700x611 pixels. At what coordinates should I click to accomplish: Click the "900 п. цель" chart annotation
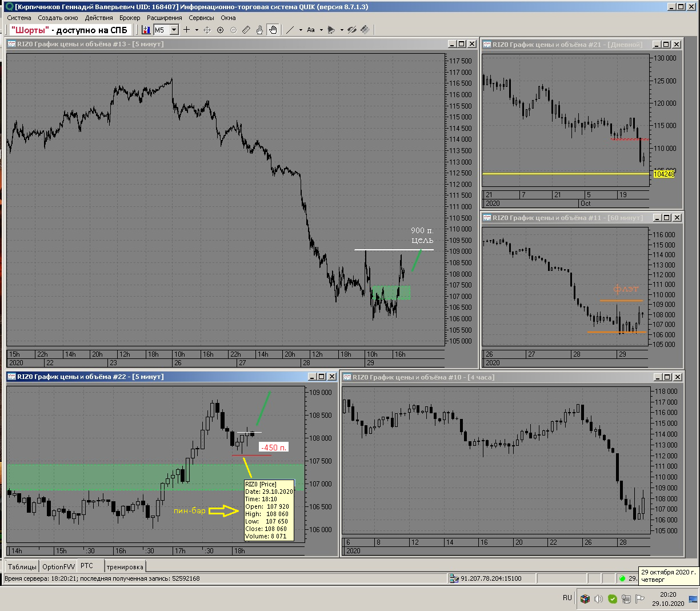[x=422, y=235]
